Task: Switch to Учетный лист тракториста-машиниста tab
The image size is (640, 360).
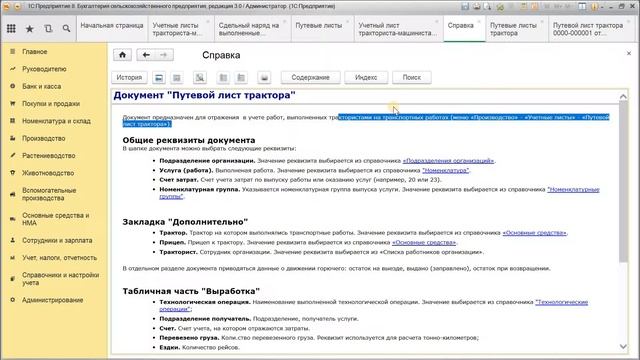Action: [x=398, y=29]
